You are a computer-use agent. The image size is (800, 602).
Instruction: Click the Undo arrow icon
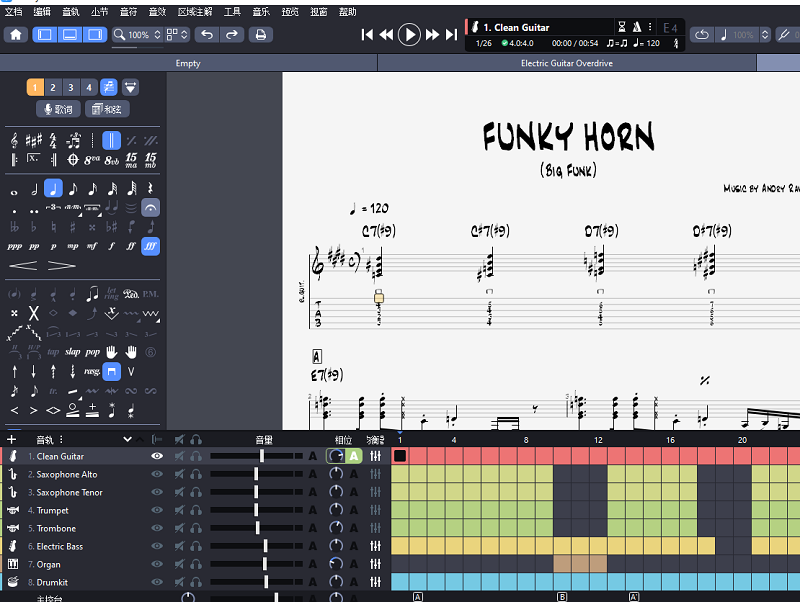(x=206, y=35)
